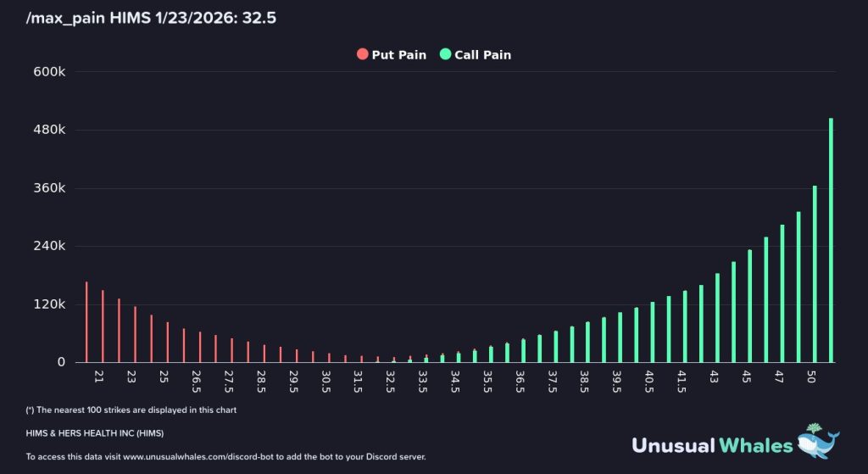Click the nearest 100 strikes footnote

click(131, 410)
